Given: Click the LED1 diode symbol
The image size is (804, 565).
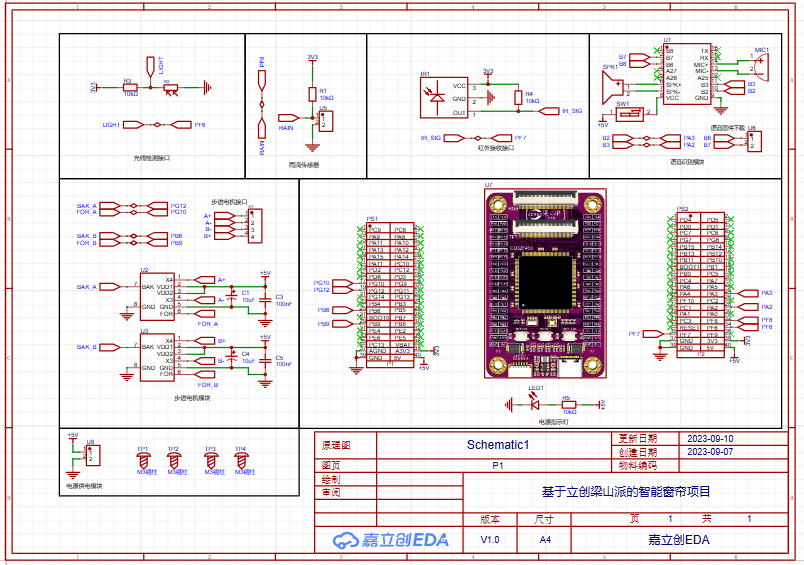Looking at the screenshot, I should pyautogui.click(x=535, y=405).
